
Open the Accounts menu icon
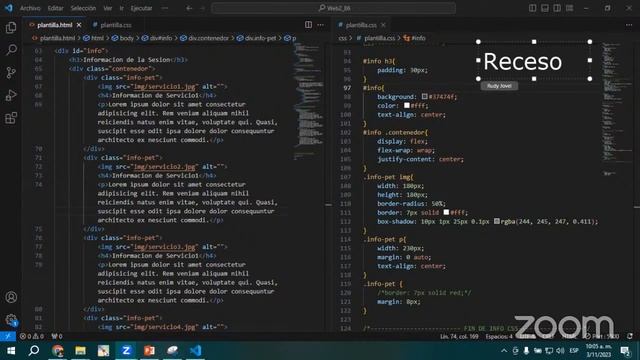click(11, 297)
